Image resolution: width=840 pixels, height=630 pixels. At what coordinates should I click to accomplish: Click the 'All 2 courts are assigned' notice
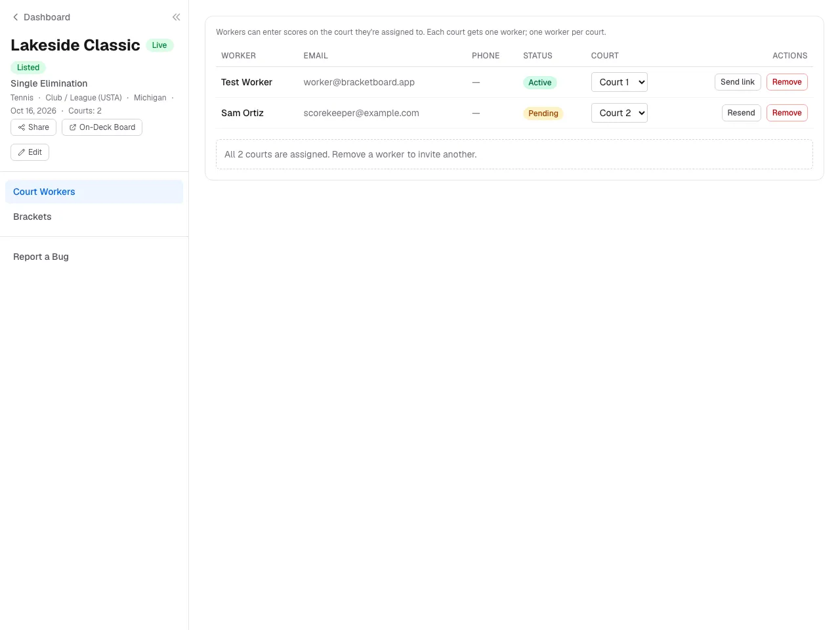click(x=514, y=154)
